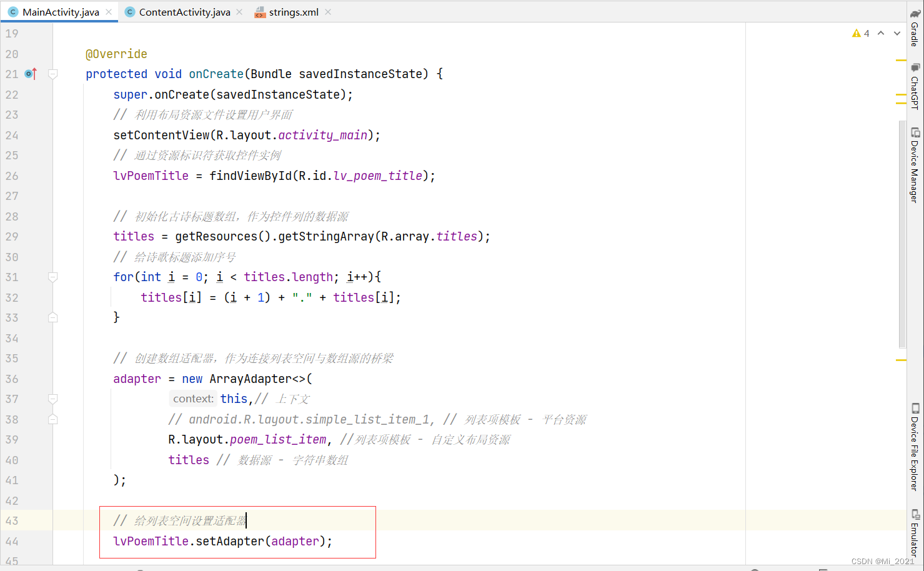The image size is (924, 571).
Task: Collapse the onCreate method at line 21
Action: click(53, 74)
